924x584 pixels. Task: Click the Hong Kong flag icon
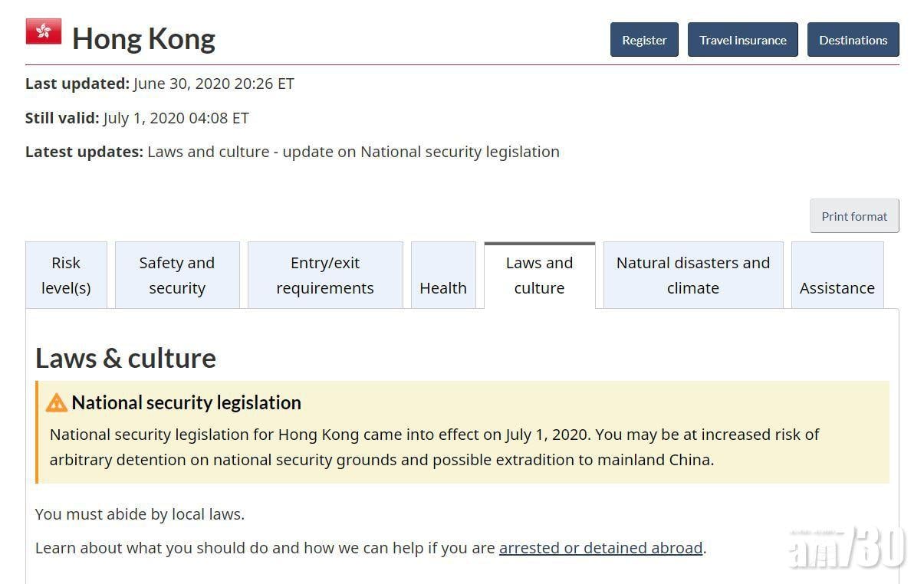43,32
